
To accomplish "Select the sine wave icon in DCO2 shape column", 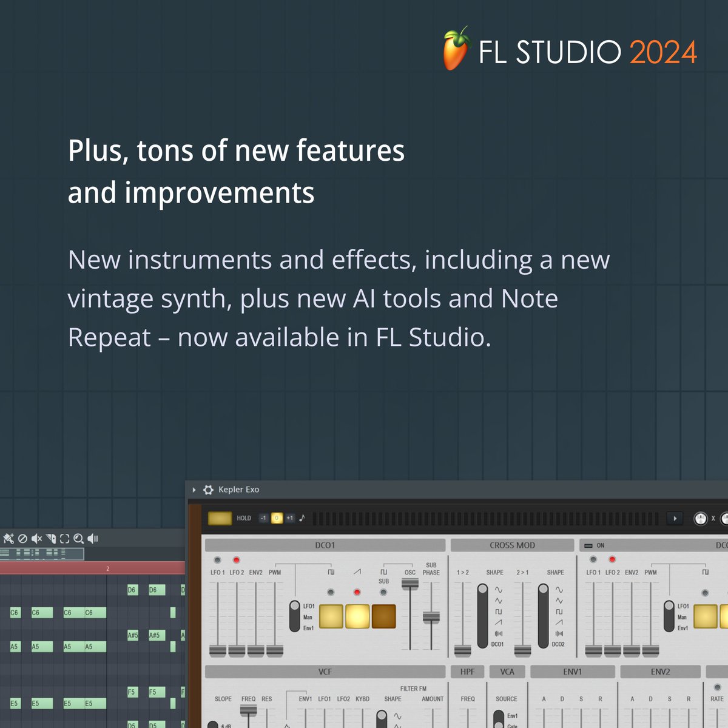I will [x=559, y=590].
